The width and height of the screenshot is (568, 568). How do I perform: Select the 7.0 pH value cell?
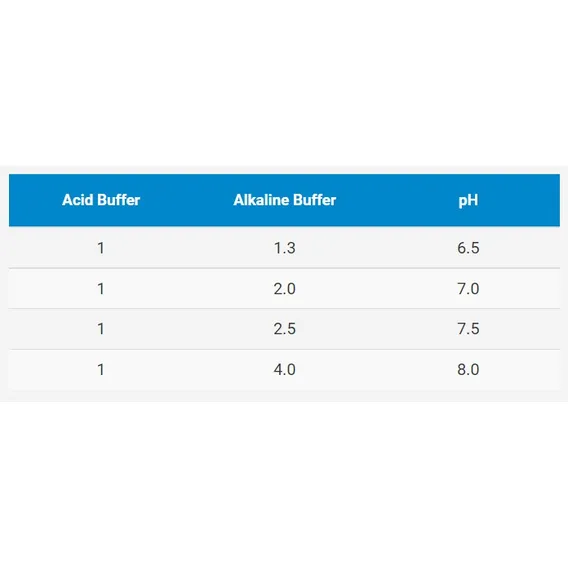point(468,289)
